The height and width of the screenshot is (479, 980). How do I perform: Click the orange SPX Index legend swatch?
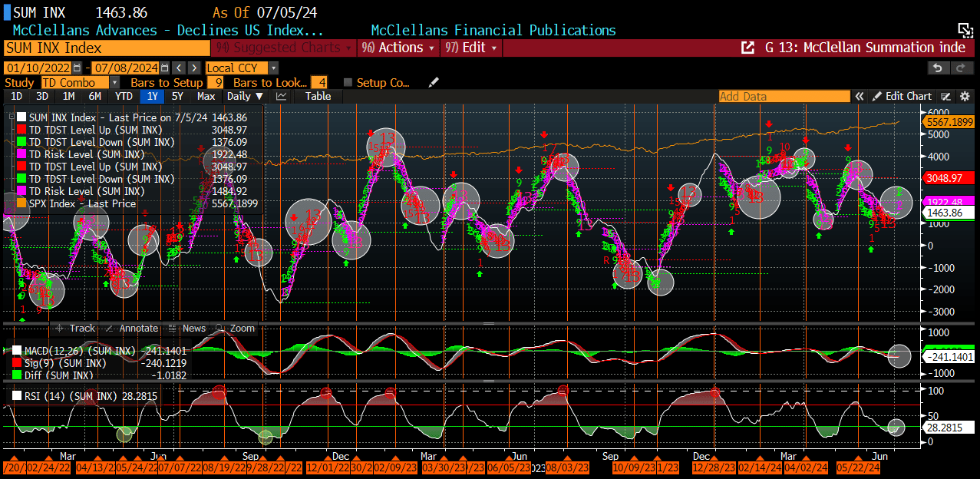21,204
